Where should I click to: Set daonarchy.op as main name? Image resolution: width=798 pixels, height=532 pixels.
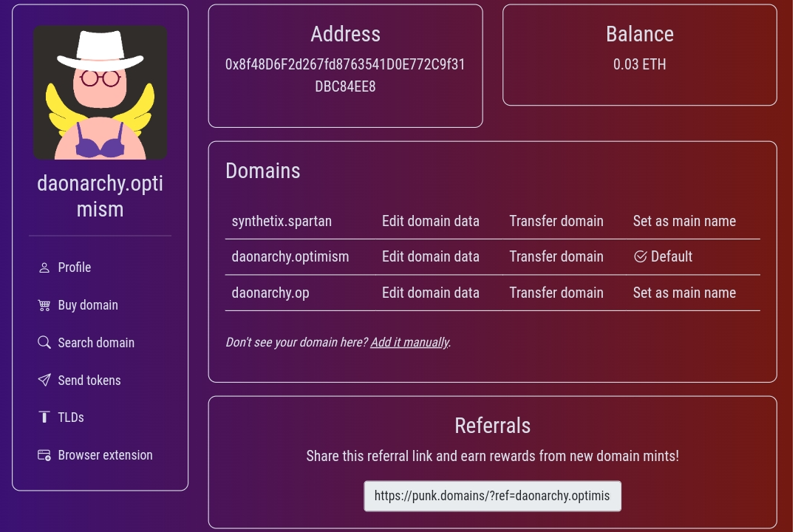684,293
